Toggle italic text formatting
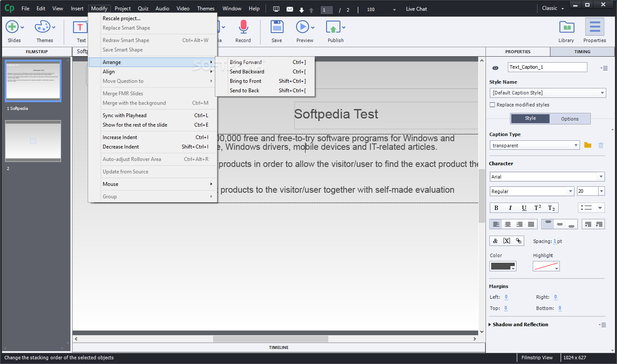The height and width of the screenshot is (364, 617). pos(510,208)
